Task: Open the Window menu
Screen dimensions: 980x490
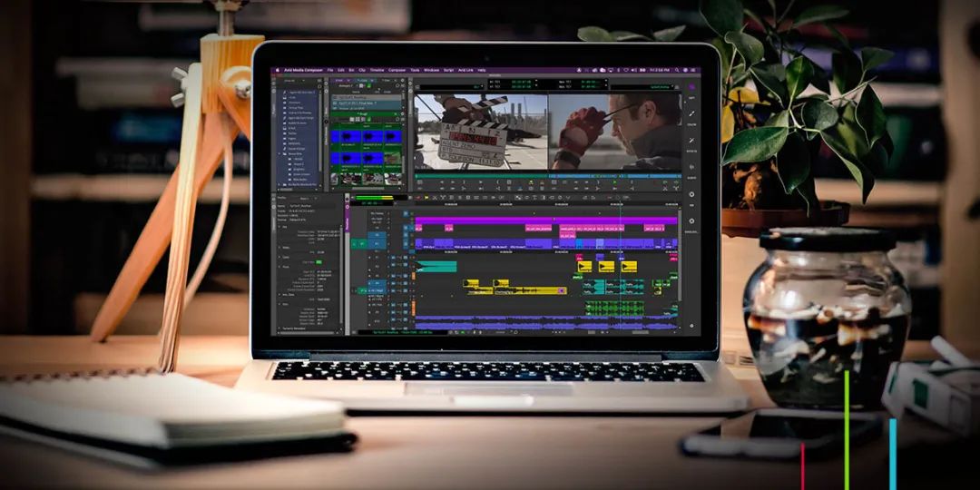Action: [431, 70]
